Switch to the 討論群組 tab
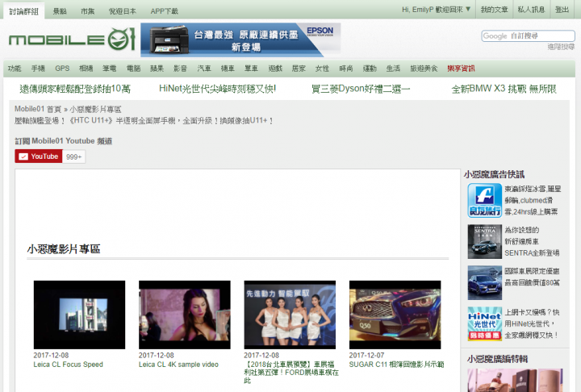Screen dimensions: 581x392 [x=23, y=11]
